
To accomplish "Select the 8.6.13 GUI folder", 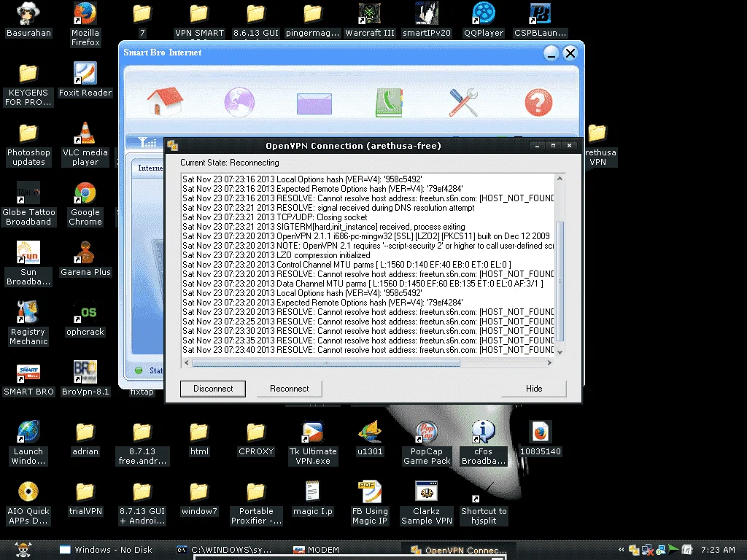I will coord(256,20).
